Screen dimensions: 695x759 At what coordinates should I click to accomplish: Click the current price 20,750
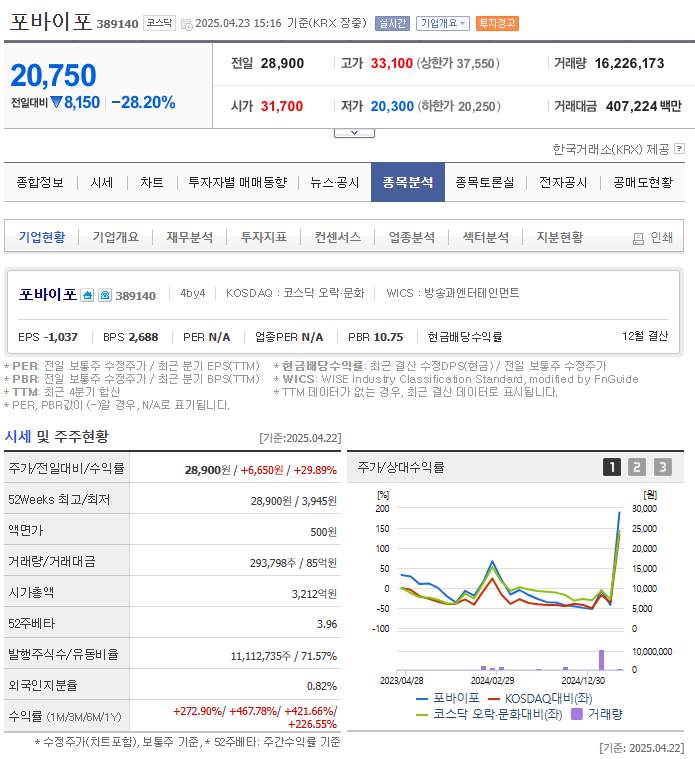point(53,76)
